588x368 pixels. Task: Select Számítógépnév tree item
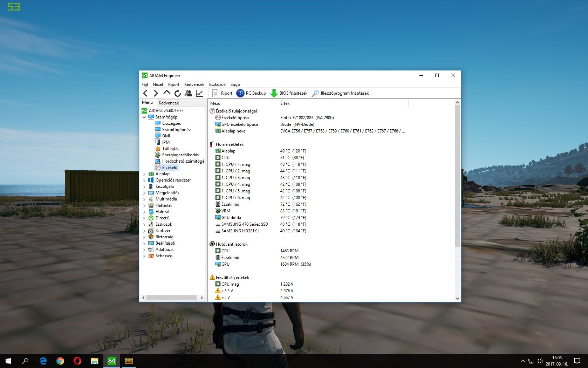(173, 130)
